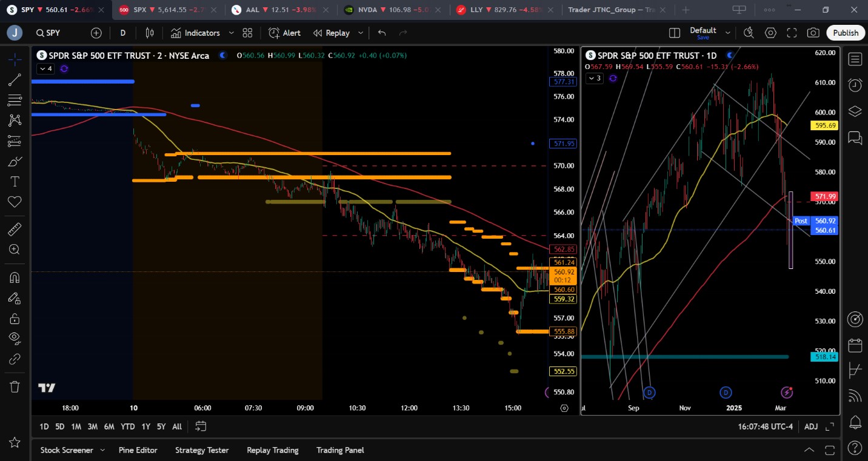Expand the Stock Screener dropdown arrow
The height and width of the screenshot is (461, 868).
click(102, 450)
